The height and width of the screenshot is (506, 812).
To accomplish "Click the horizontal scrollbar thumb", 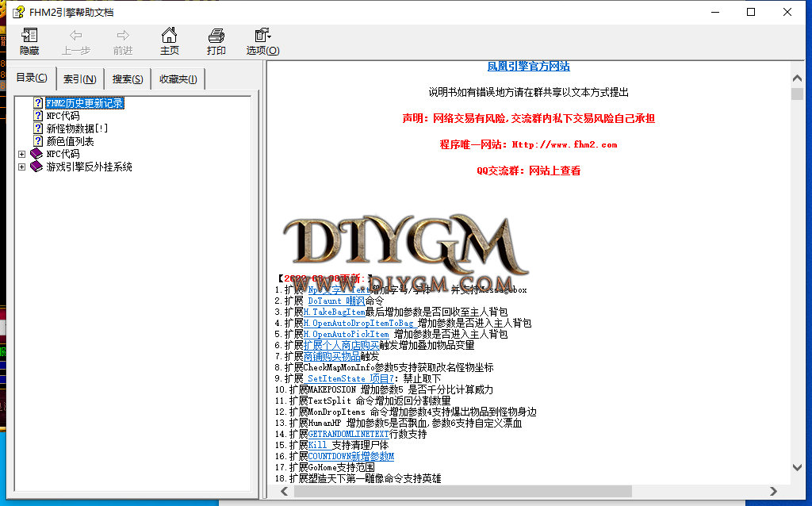I will pyautogui.click(x=463, y=491).
